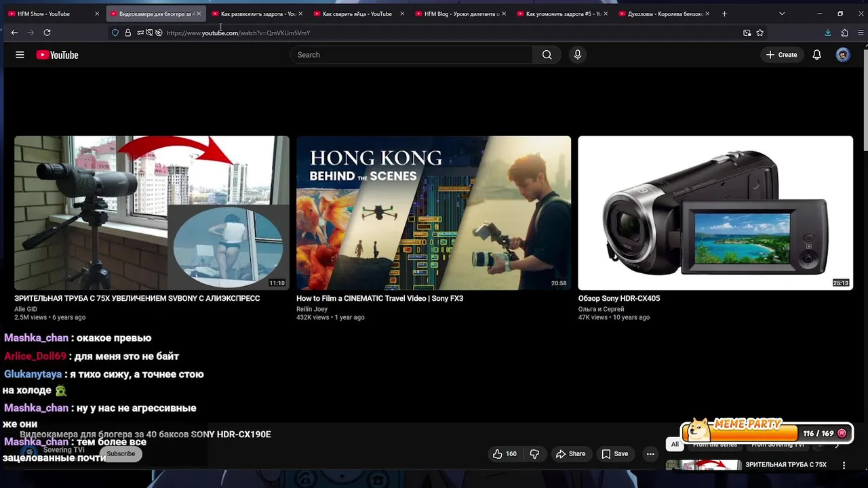Share the video
Viewport: 868px width, 488px height.
point(570,454)
